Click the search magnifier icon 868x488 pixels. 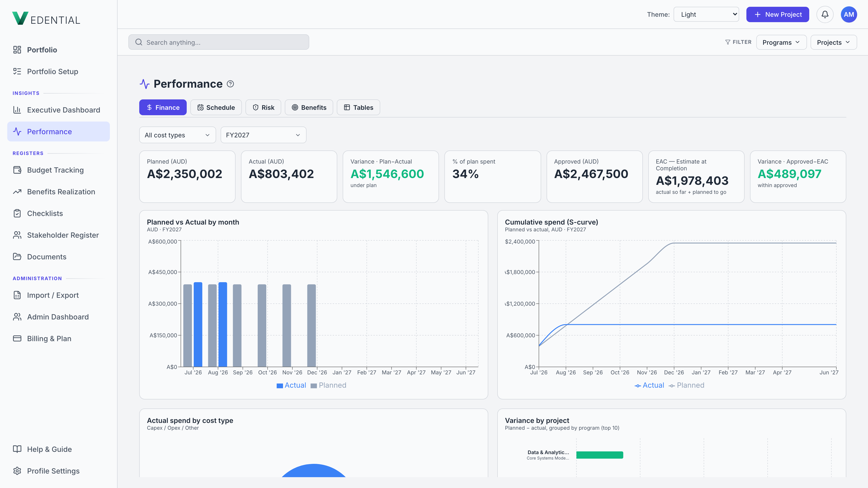(139, 42)
